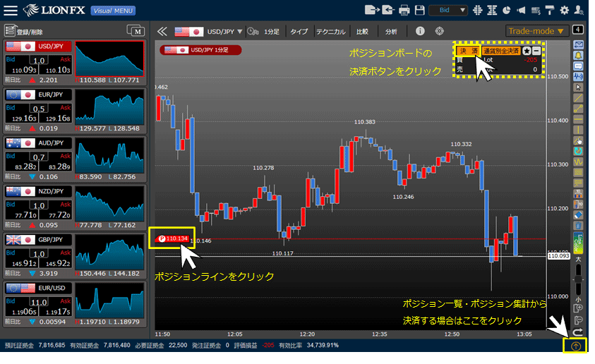Open the USD/JPY currency pair dropdown
The width and height of the screenshot is (595, 364).
pyautogui.click(x=224, y=32)
